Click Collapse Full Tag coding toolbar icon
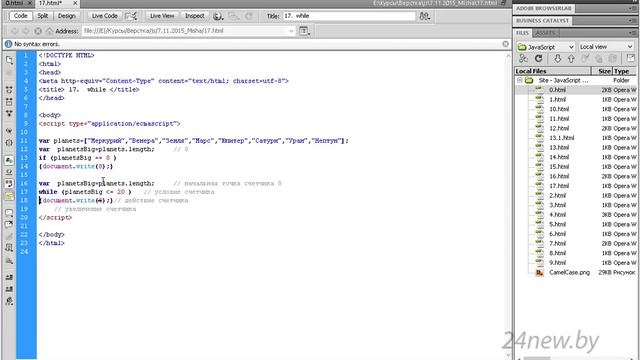 point(9,90)
